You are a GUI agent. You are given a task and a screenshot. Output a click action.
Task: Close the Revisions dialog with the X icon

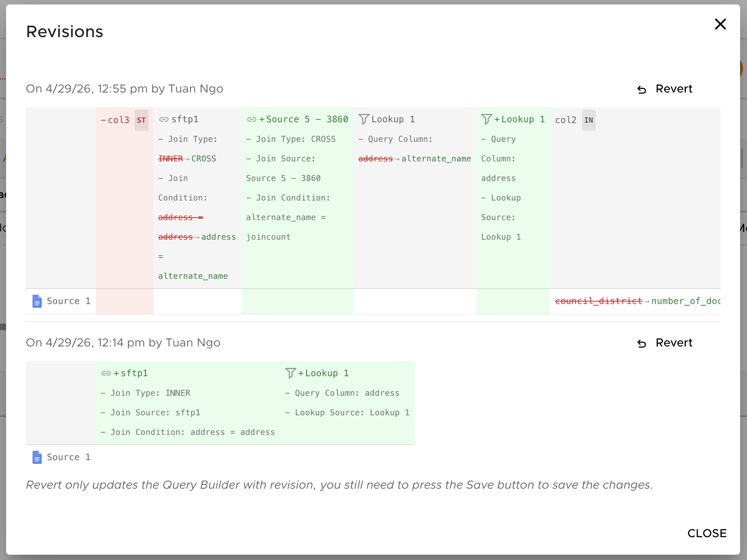[x=720, y=24]
